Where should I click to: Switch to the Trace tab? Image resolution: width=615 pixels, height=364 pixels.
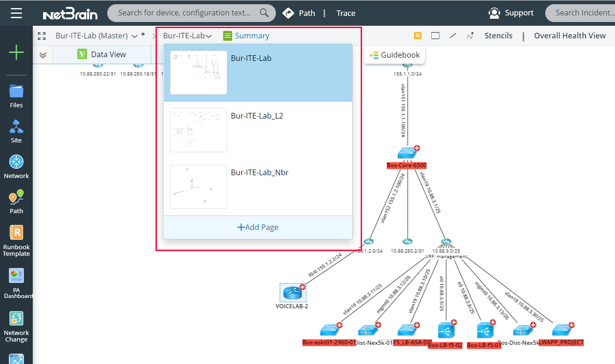click(x=345, y=13)
